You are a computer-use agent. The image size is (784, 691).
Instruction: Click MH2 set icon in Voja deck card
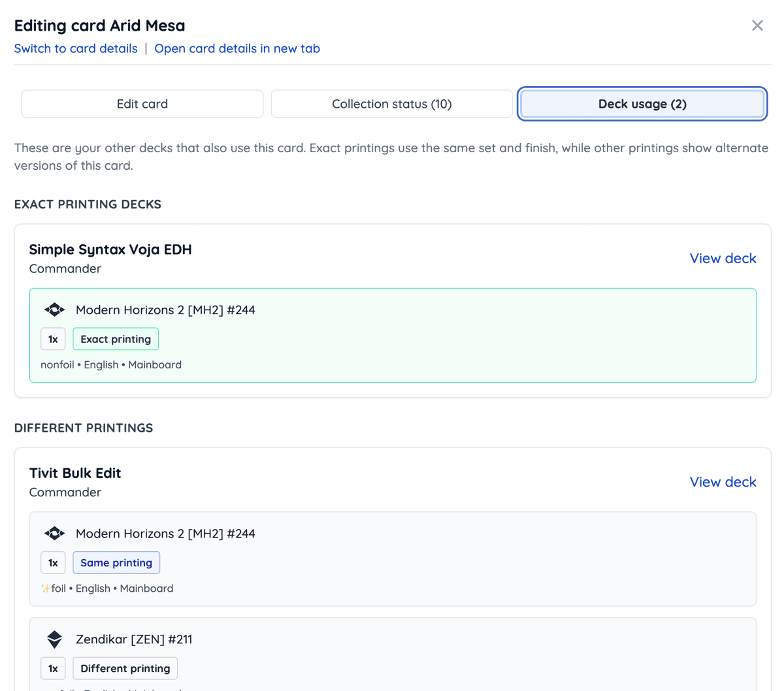54,310
